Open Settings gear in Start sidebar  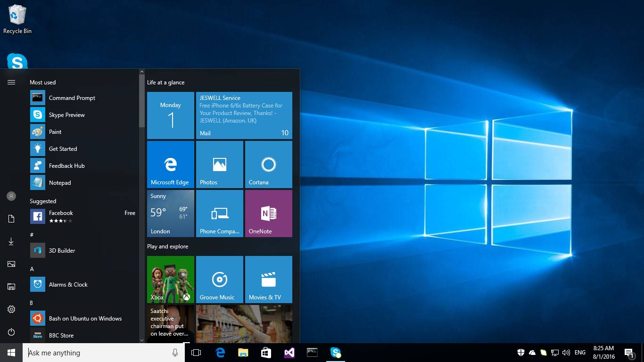[11, 309]
